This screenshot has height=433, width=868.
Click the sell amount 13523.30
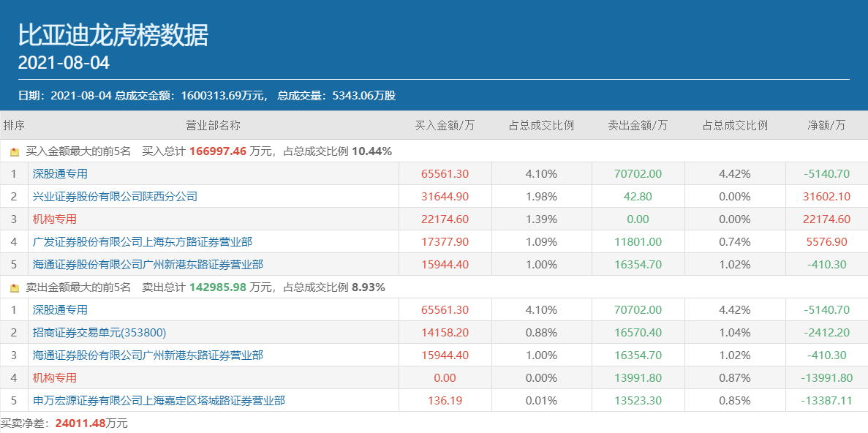[638, 400]
